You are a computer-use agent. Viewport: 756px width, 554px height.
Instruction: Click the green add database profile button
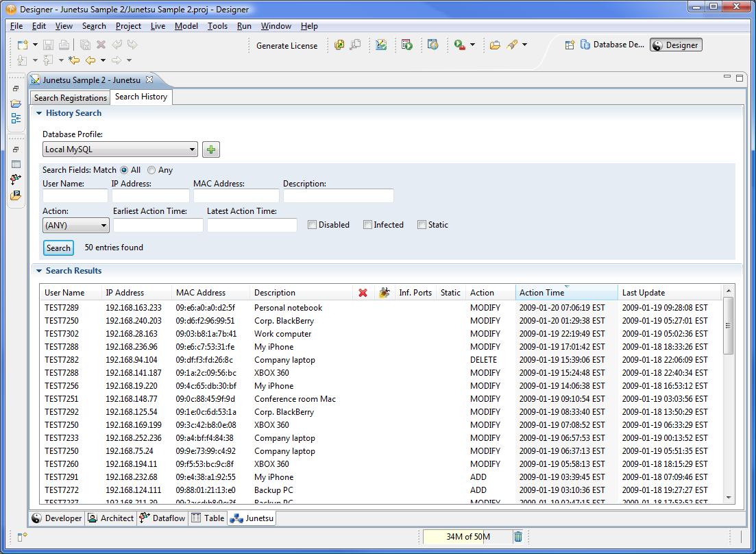[211, 149]
